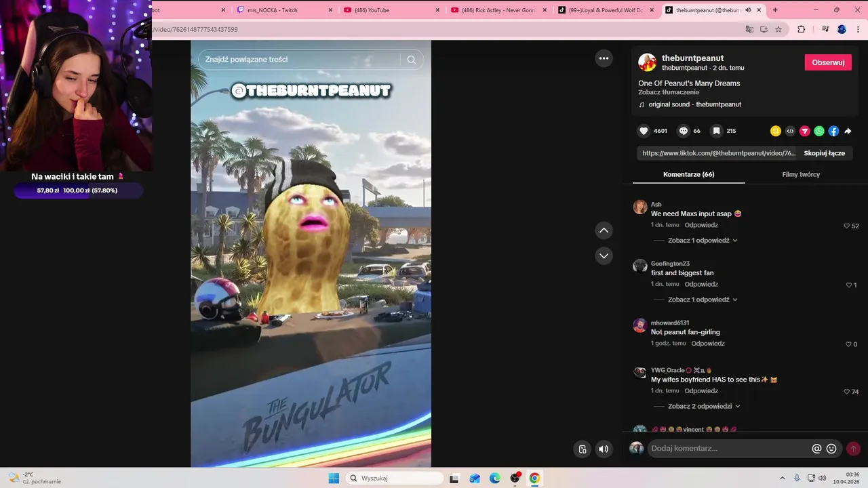The height and width of the screenshot is (488, 868).
Task: Like mhoward6131's comment heart
Action: tap(848, 344)
